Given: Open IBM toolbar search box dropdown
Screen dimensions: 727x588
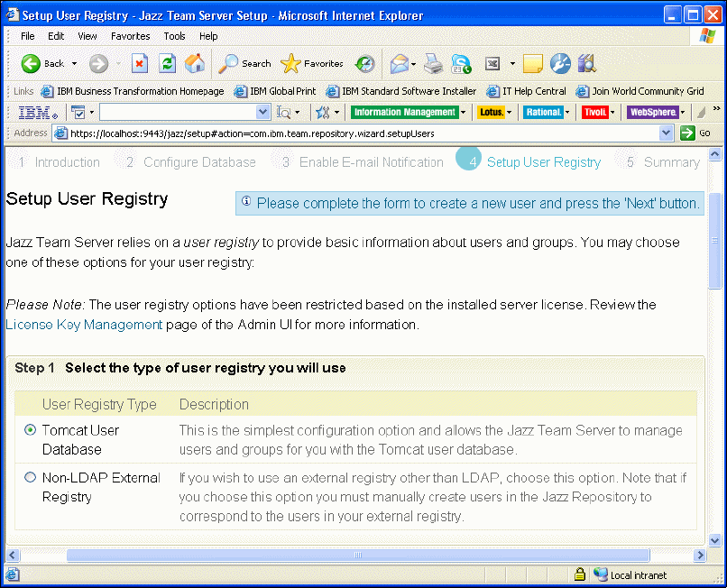Looking at the screenshot, I should tap(262, 112).
